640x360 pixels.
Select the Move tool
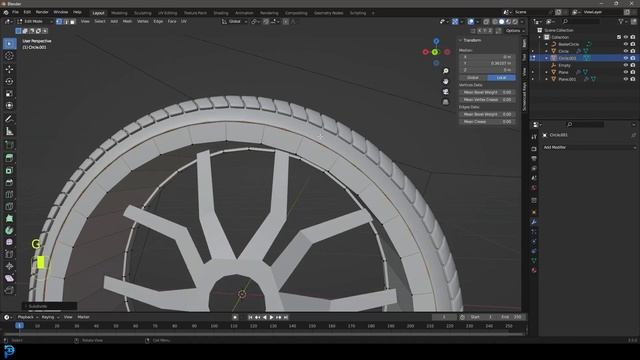pyautogui.click(x=9, y=69)
